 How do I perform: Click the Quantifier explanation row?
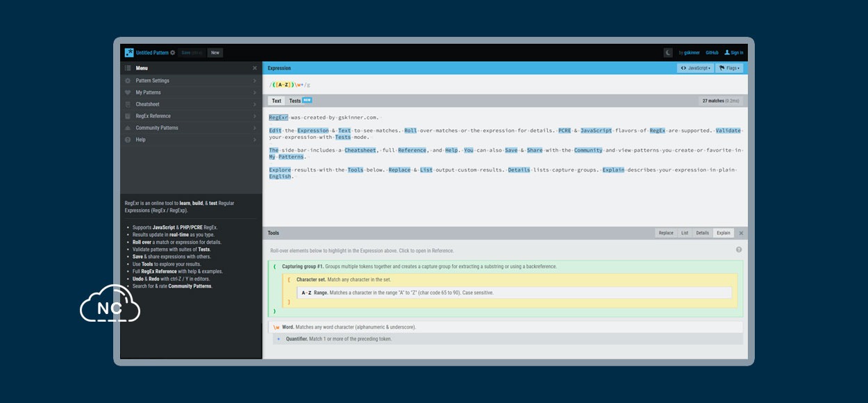pyautogui.click(x=508, y=339)
